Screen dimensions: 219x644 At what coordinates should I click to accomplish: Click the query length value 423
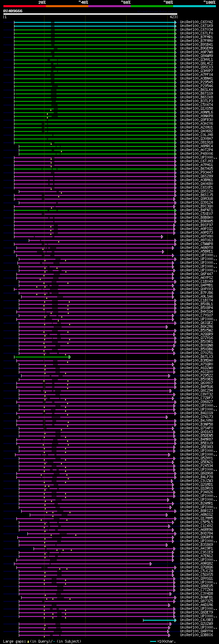[x=173, y=17]
